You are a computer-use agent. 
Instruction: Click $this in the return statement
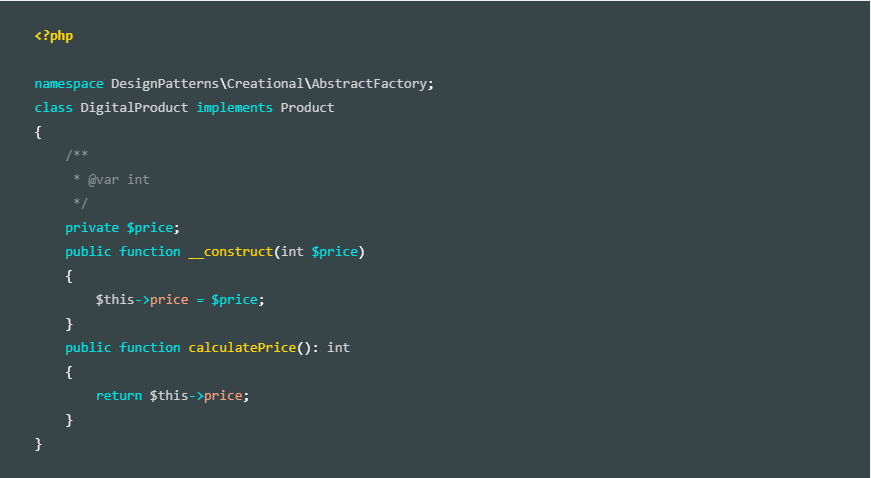[169, 396]
